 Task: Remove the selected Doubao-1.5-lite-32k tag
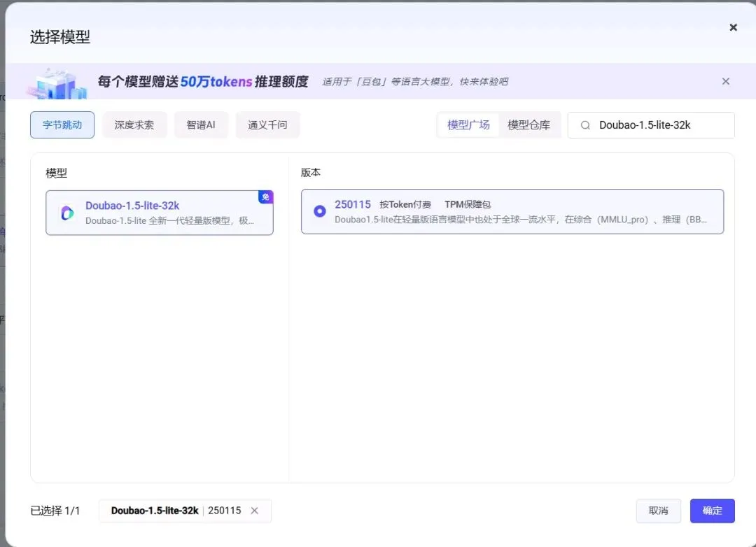click(x=255, y=511)
